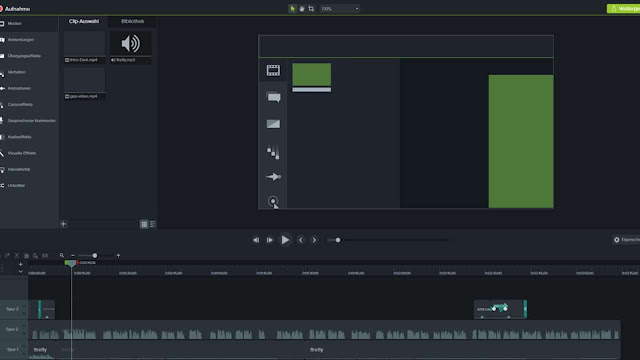Image resolution: width=640 pixels, height=360 pixels.
Task: Open Eigenschaften properties panel button
Action: click(627, 240)
